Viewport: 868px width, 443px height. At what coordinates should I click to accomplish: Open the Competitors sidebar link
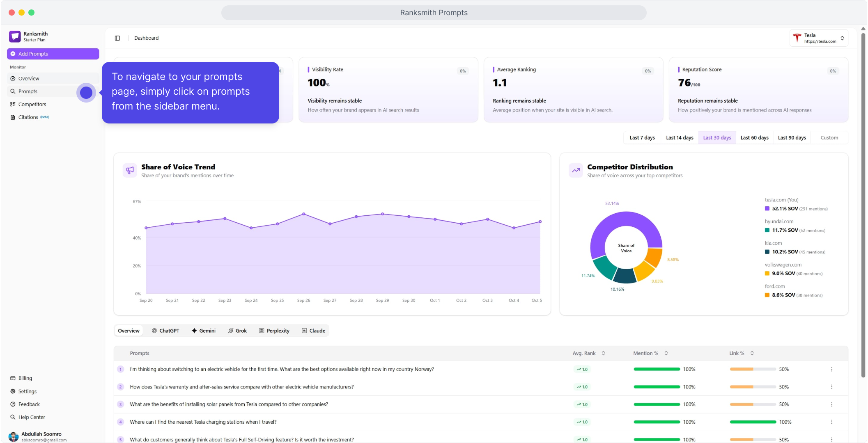(x=32, y=104)
